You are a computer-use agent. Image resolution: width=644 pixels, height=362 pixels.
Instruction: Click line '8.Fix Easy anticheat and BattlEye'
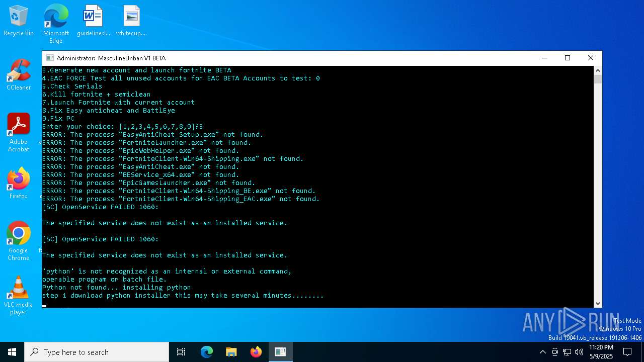click(x=109, y=111)
